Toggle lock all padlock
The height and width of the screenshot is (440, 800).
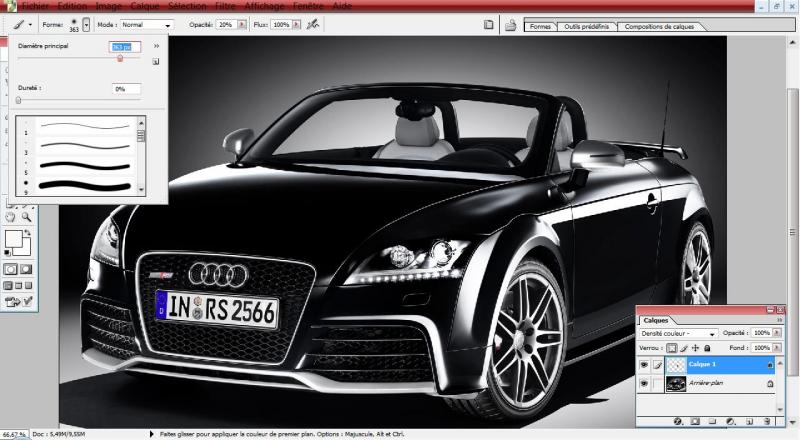707,348
